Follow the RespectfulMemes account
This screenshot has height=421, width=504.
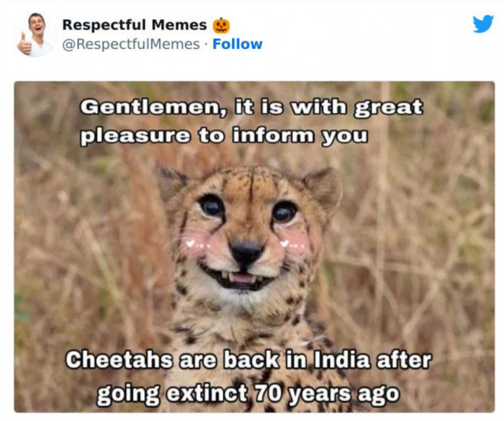(237, 44)
